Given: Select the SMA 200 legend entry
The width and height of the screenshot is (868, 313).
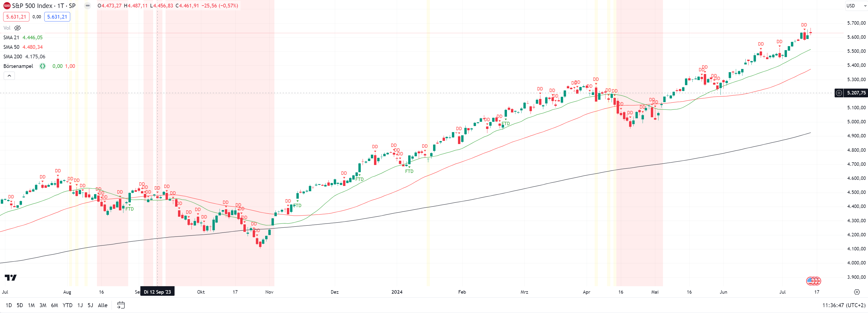Looking at the screenshot, I should [12, 57].
